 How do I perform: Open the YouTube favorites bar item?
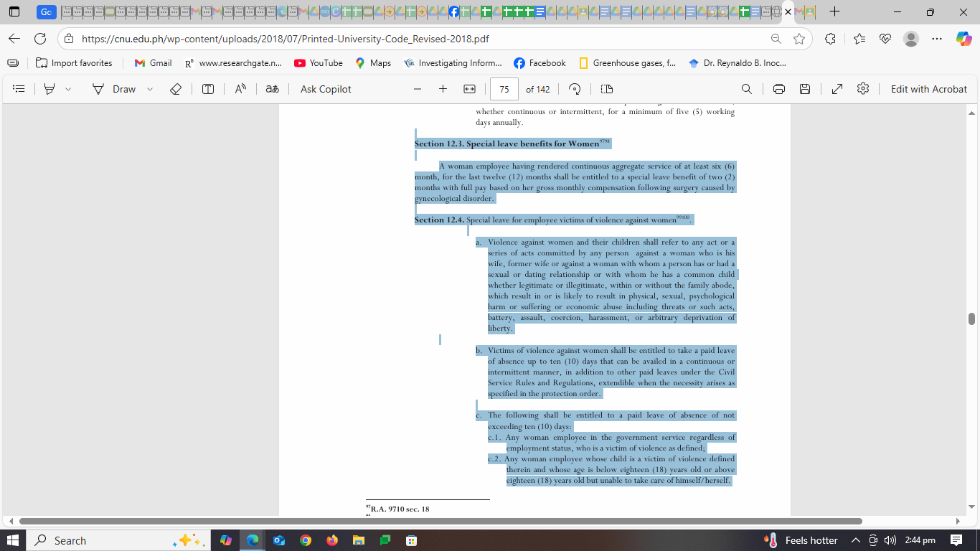point(319,63)
